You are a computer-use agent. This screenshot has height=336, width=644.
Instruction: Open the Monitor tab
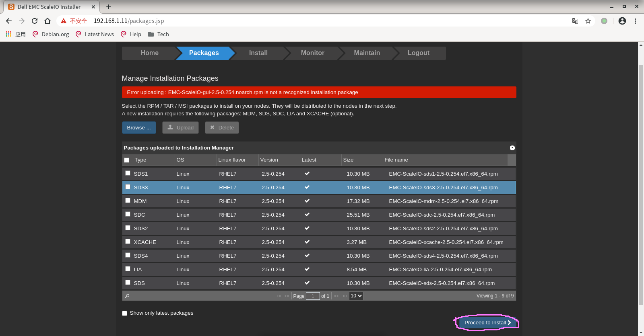[313, 53]
